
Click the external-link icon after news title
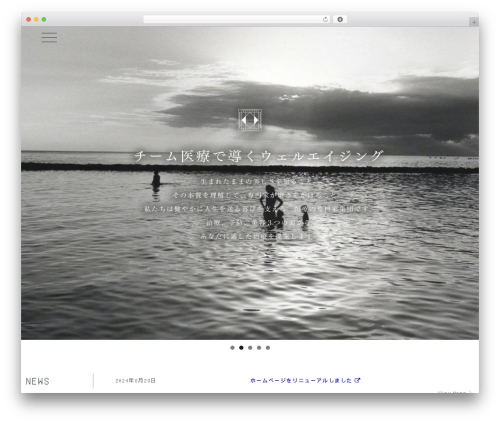pyautogui.click(x=357, y=380)
